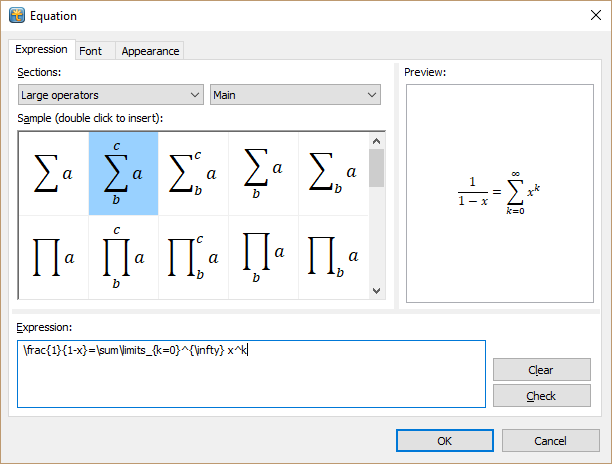This screenshot has width=612, height=464.
Task: Click the Check button
Action: pyautogui.click(x=541, y=396)
